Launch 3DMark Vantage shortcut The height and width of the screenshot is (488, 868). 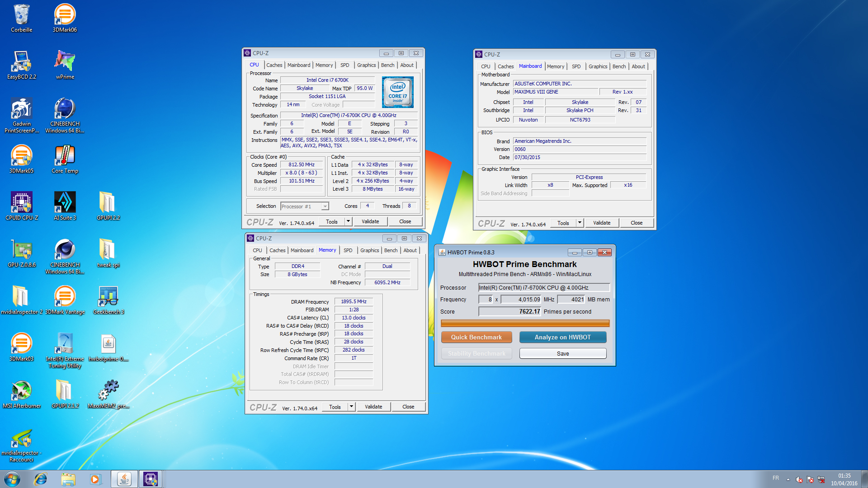(65, 300)
